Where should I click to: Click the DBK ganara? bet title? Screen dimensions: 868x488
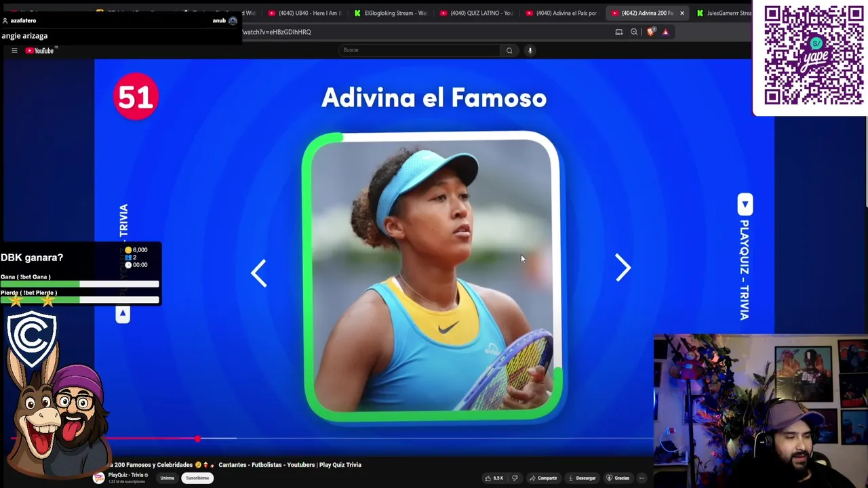pos(32,258)
